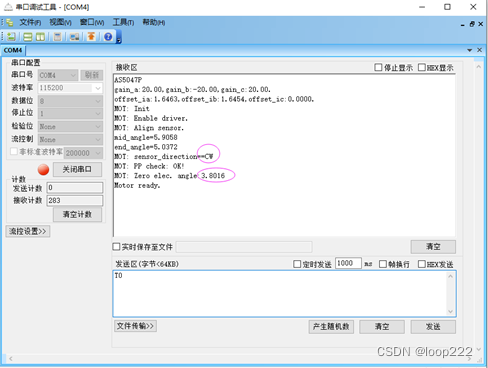This screenshot has height=368, width=488.
Task: Enable HEX发送 checkbox
Action: point(422,264)
